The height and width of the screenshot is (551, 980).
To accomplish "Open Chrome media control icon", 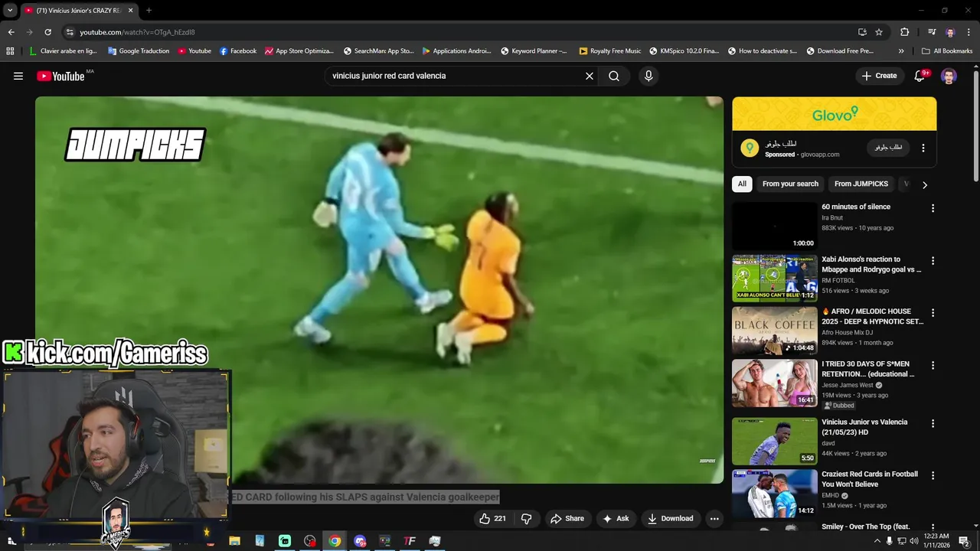I will pyautogui.click(x=932, y=32).
